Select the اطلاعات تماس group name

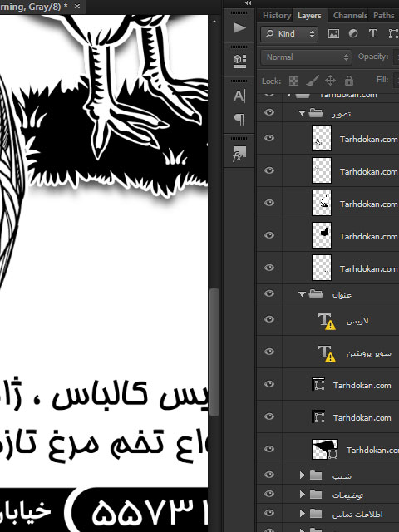[357, 514]
